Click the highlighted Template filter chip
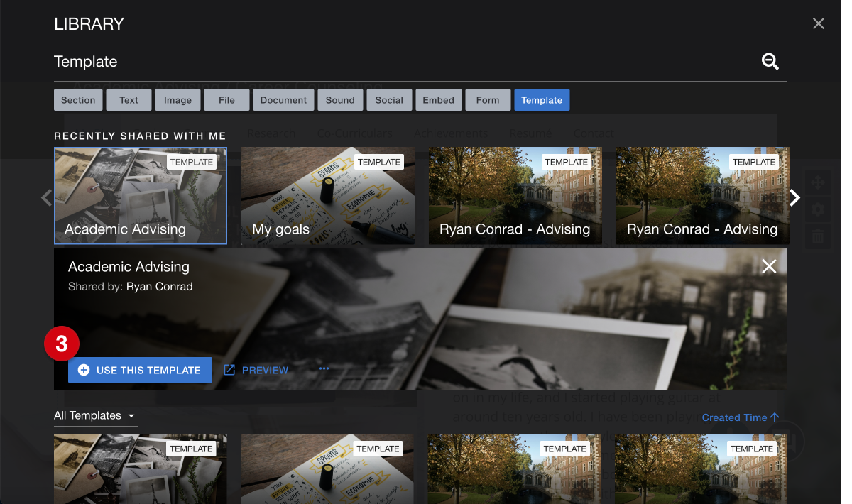Viewport: 852px width, 504px height. 542,100
